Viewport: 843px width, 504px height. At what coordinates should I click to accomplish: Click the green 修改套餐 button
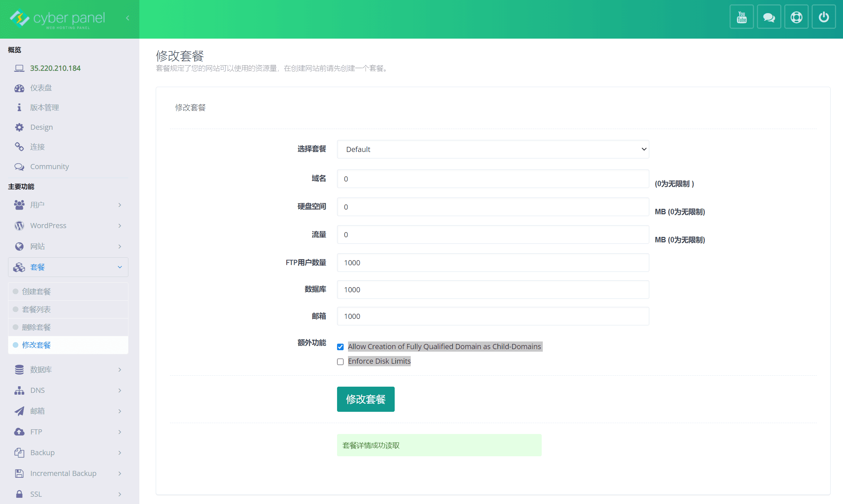click(366, 399)
